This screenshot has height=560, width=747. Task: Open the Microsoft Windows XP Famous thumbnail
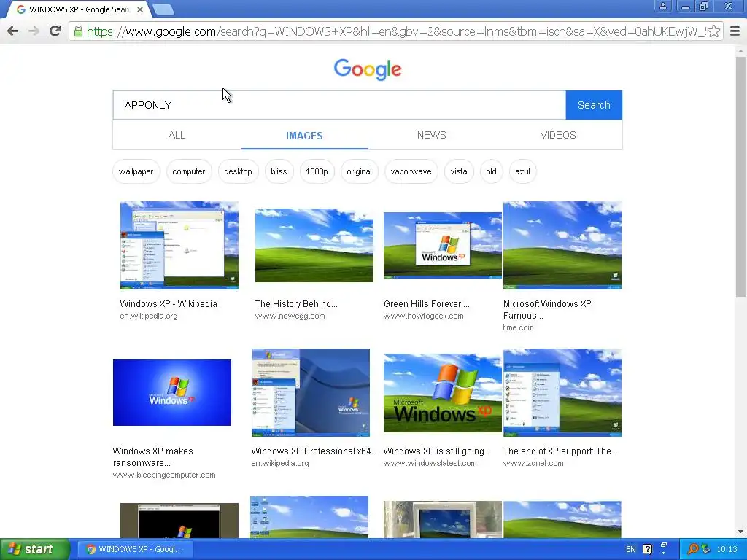[562, 245]
